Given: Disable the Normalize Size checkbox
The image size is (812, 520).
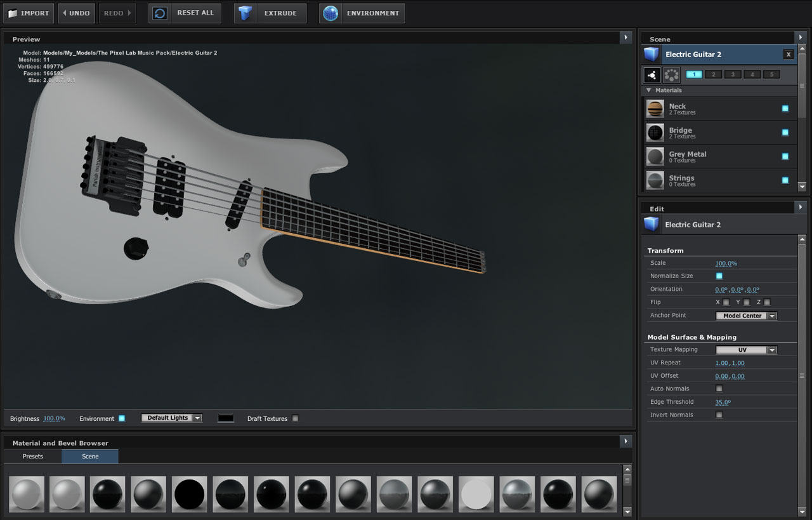Looking at the screenshot, I should (x=719, y=276).
